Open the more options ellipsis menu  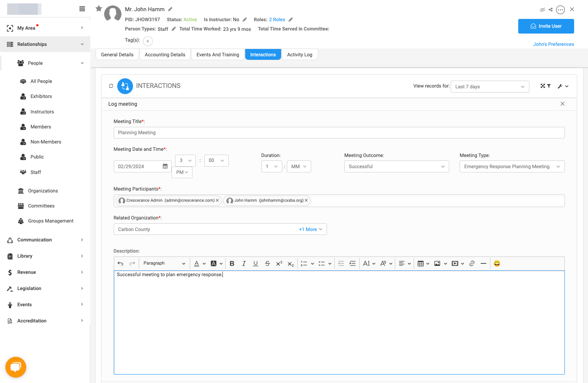(561, 10)
